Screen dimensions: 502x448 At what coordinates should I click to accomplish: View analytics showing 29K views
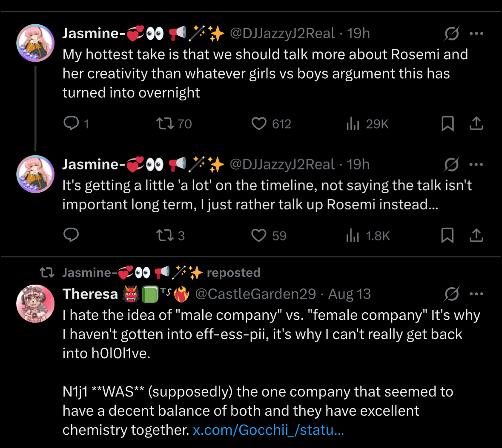click(x=353, y=124)
